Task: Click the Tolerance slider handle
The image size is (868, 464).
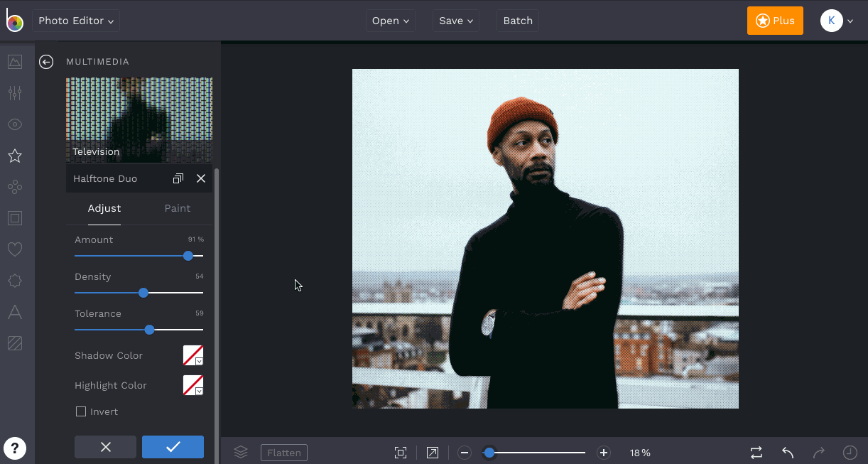Action: coord(149,330)
